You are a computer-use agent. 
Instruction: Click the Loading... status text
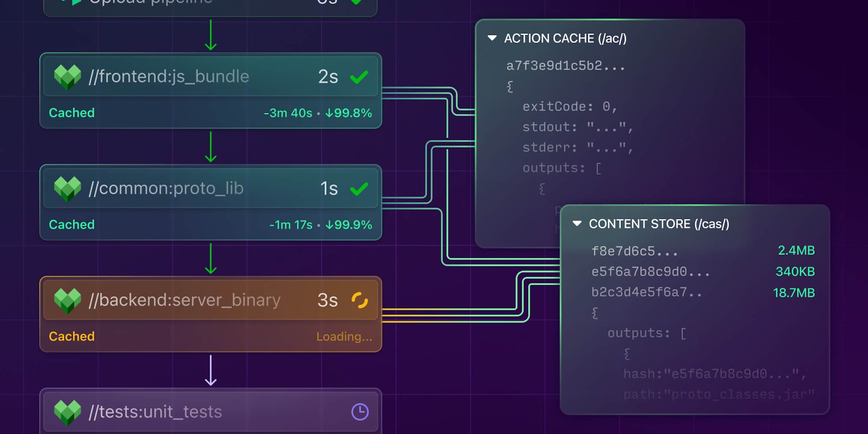[x=344, y=337]
